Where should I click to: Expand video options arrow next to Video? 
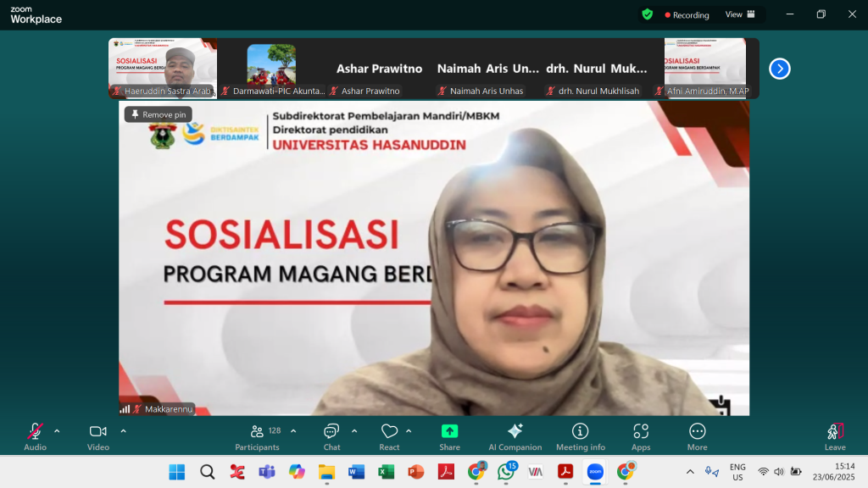pos(123,430)
